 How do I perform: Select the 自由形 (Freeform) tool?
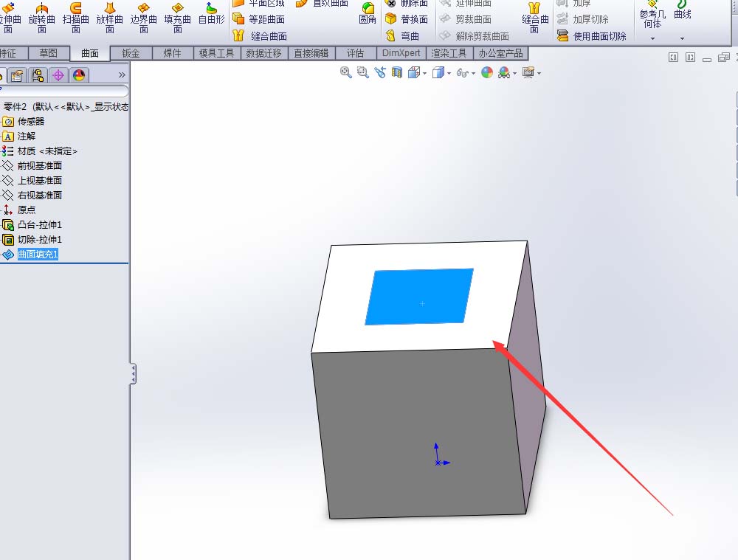tap(212, 18)
